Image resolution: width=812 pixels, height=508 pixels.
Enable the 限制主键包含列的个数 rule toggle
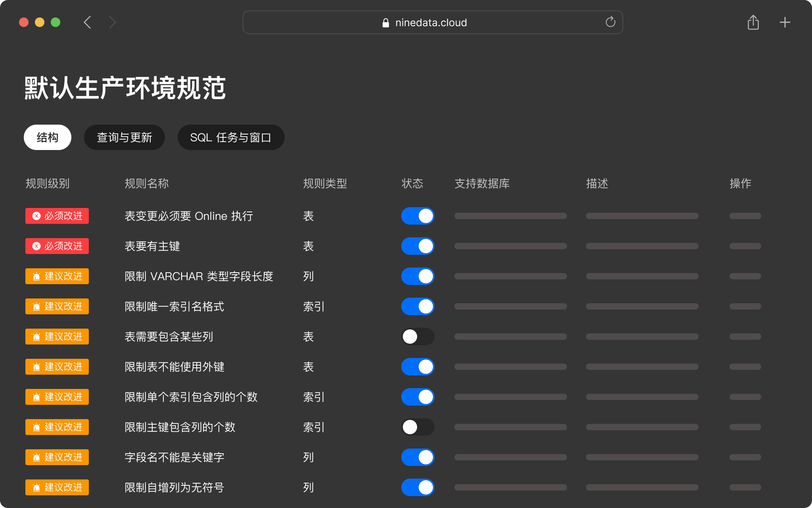(417, 427)
